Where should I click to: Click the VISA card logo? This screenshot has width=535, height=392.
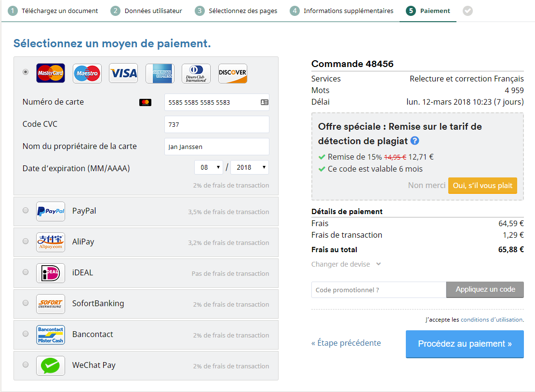[x=123, y=73]
